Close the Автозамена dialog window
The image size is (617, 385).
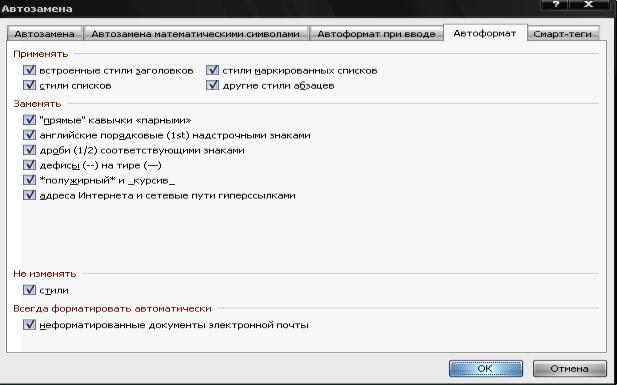click(589, 4)
